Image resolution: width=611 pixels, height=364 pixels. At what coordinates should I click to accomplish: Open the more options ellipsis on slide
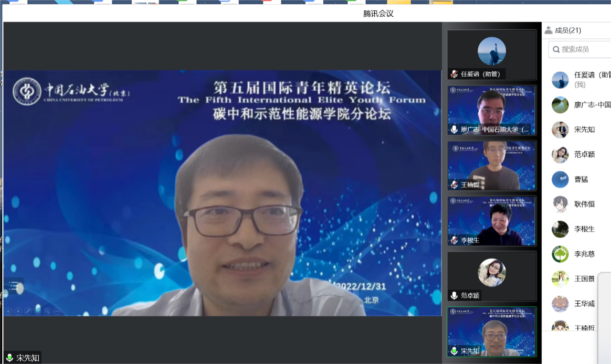click(x=57, y=311)
